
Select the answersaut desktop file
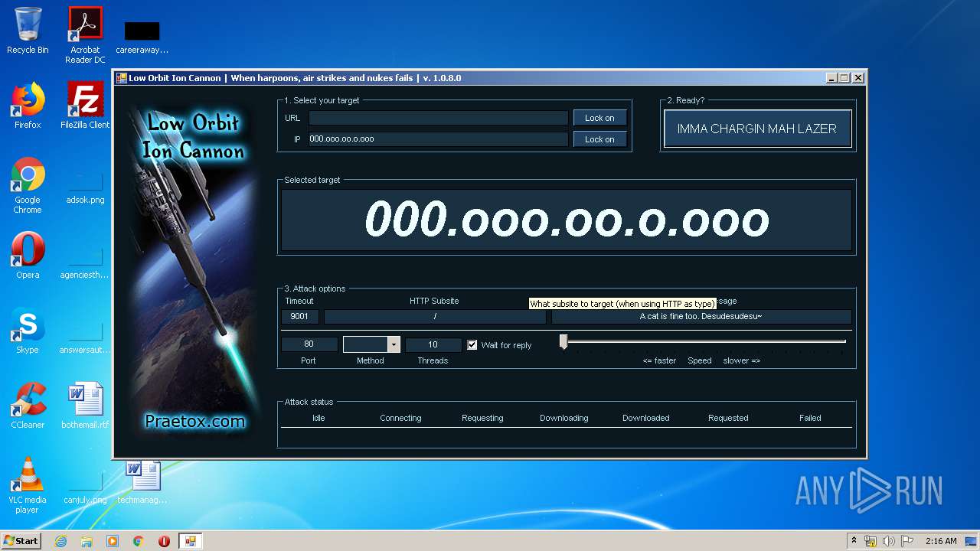pyautogui.click(x=85, y=337)
